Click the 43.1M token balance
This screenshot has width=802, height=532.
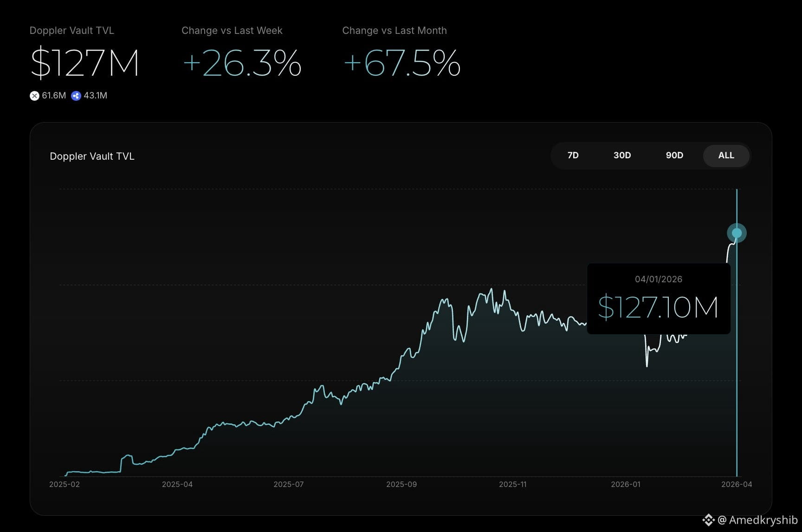(95, 96)
